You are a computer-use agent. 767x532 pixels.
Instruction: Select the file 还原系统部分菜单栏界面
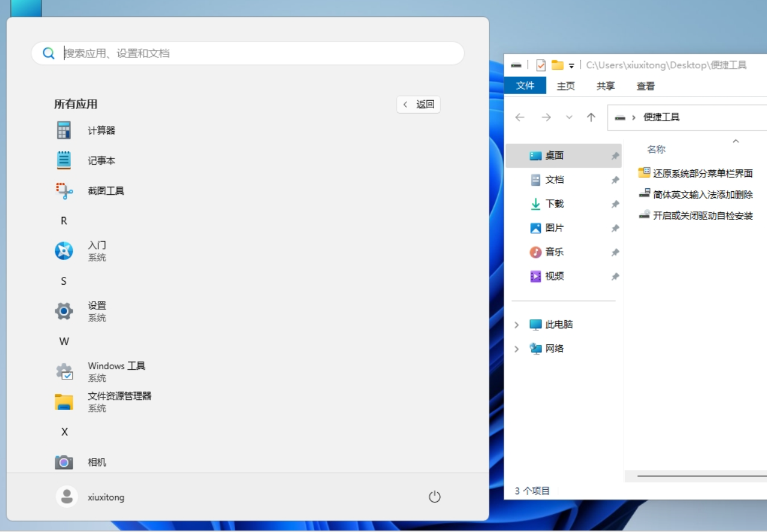[696, 173]
